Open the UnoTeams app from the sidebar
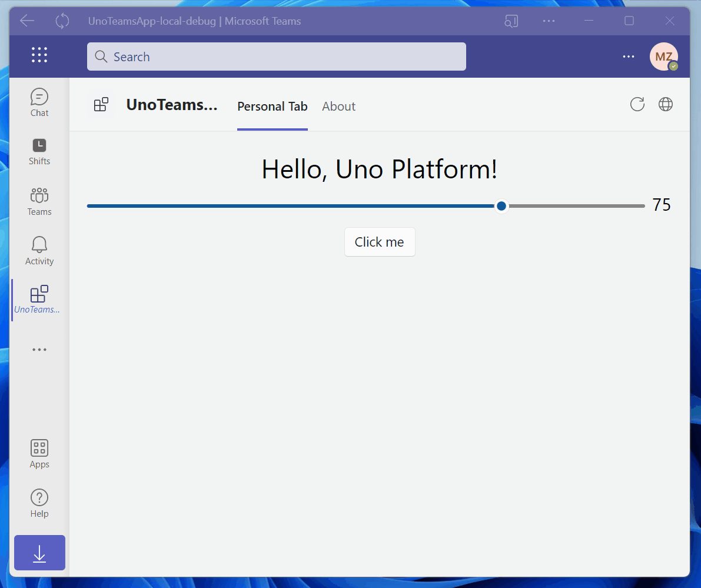The image size is (701, 588). (39, 299)
